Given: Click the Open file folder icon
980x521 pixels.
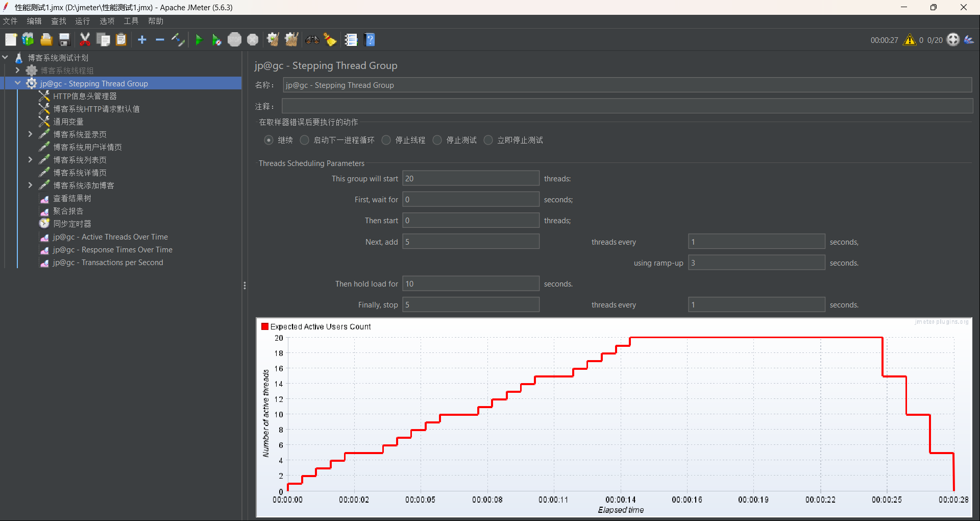Looking at the screenshot, I should pyautogui.click(x=46, y=40).
